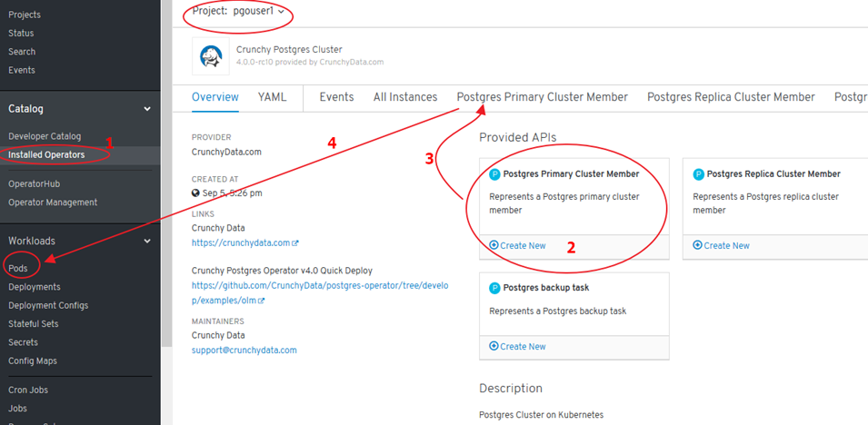
Task: Open Status in the sidebar
Action: 21,34
